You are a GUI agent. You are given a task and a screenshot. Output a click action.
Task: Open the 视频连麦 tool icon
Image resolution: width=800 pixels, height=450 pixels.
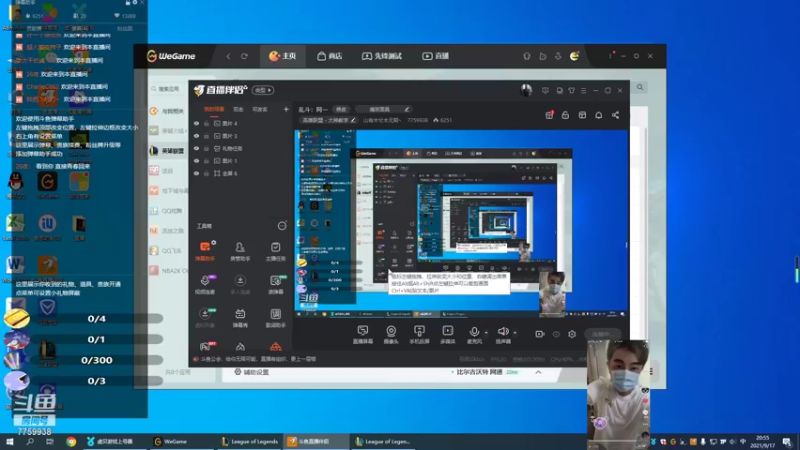tap(205, 285)
